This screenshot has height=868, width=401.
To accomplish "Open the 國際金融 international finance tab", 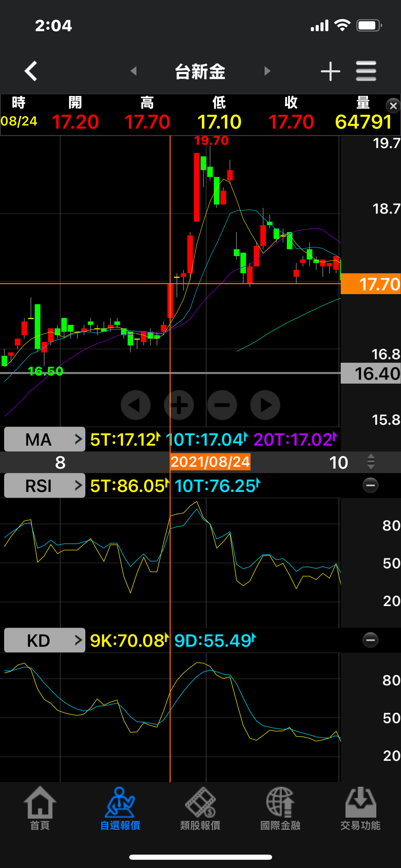I will [280, 809].
